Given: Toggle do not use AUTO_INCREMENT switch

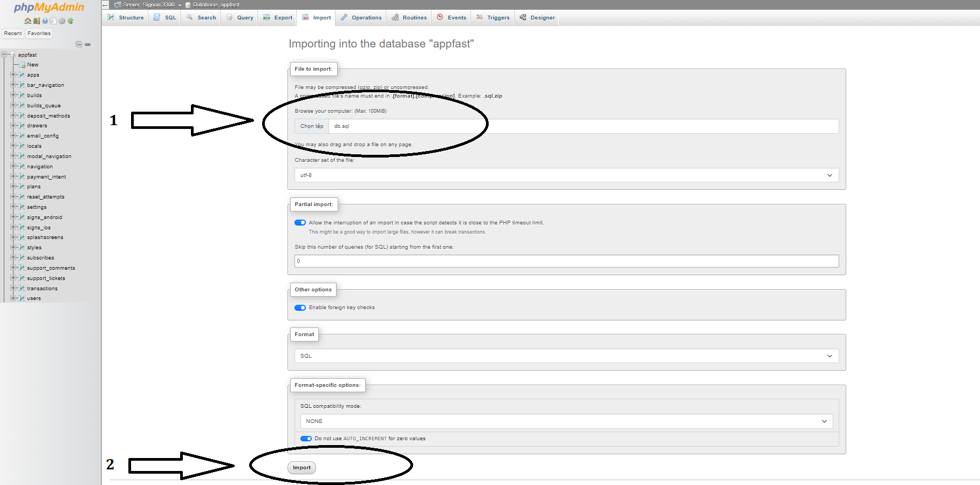Looking at the screenshot, I should [306, 439].
